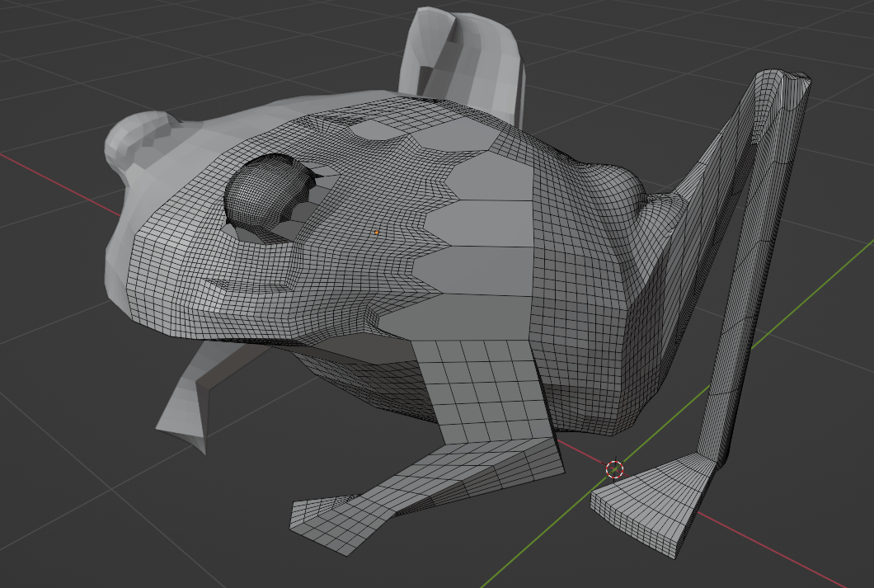Viewport: 874px width, 588px height.
Task: Click the orange object origin dot
Action: pyautogui.click(x=378, y=233)
